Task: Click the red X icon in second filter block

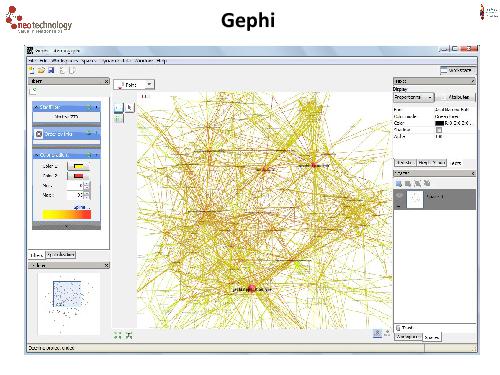Action: coord(39,134)
